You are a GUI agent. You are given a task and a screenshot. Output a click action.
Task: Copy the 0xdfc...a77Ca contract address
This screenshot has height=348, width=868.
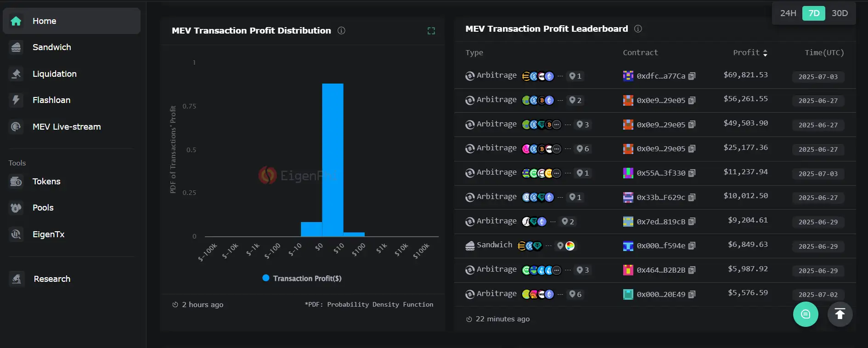(x=692, y=76)
